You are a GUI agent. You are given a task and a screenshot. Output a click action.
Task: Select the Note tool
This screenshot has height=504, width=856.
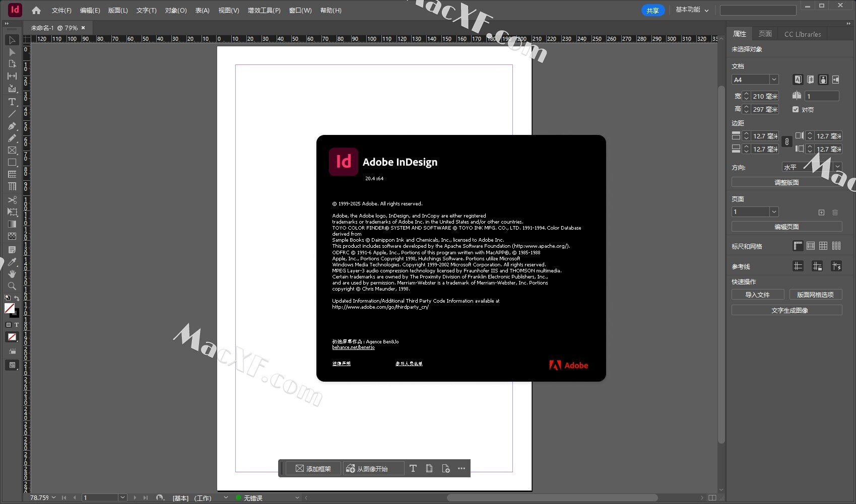click(x=12, y=250)
